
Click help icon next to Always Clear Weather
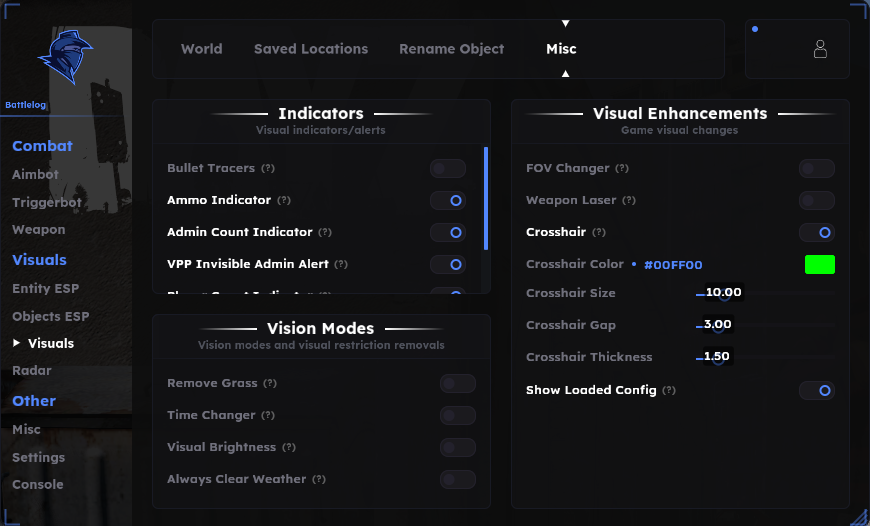point(318,479)
